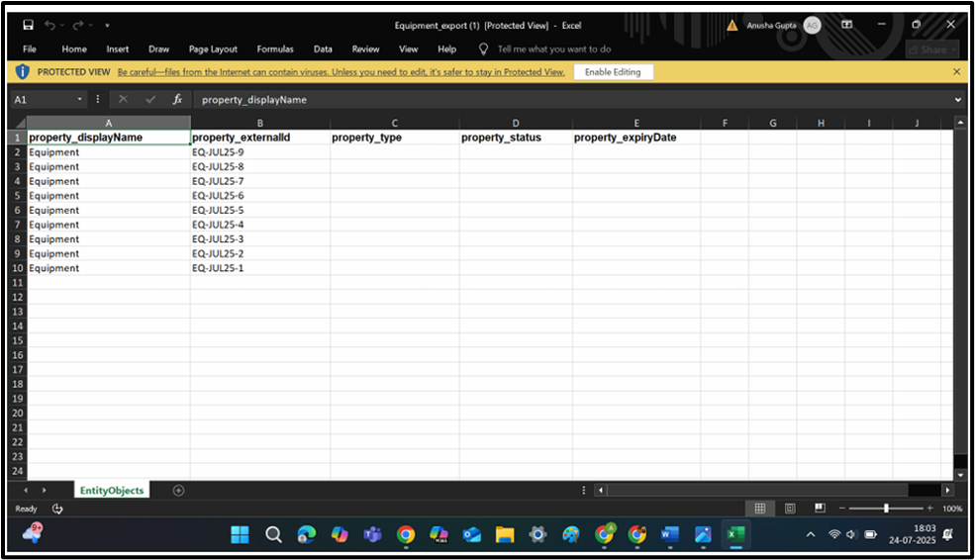This screenshot has height=560, width=975.
Task: Open the File menu
Action: (x=30, y=49)
